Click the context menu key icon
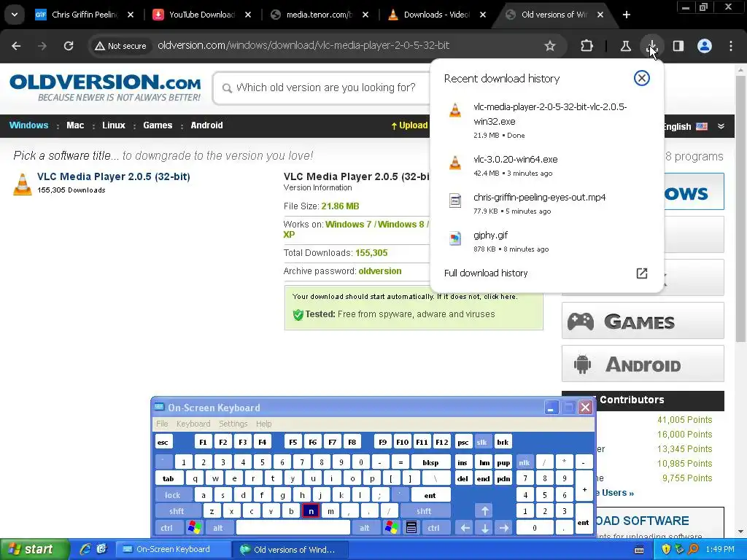This screenshot has width=747, height=560. pos(411,528)
